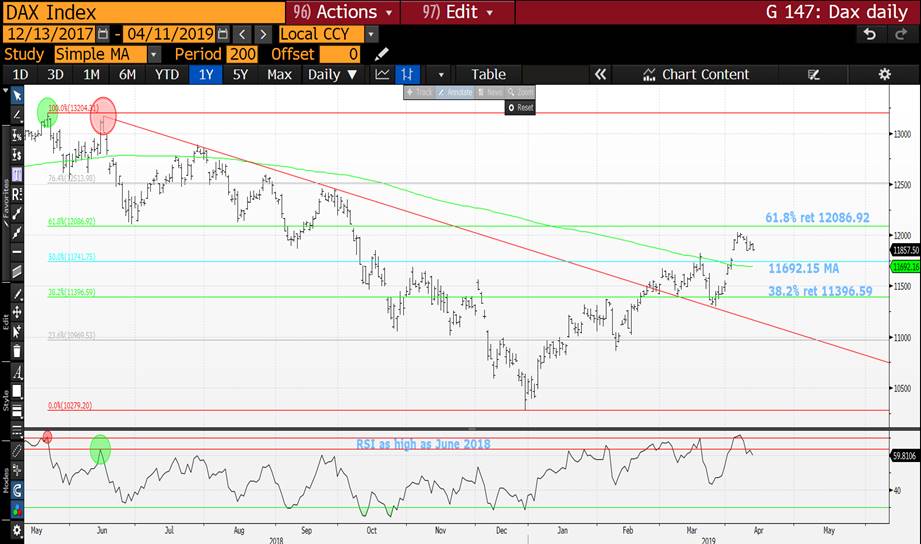Click the end date field 04/11/2019
The height and width of the screenshot is (544, 921).
pos(170,34)
